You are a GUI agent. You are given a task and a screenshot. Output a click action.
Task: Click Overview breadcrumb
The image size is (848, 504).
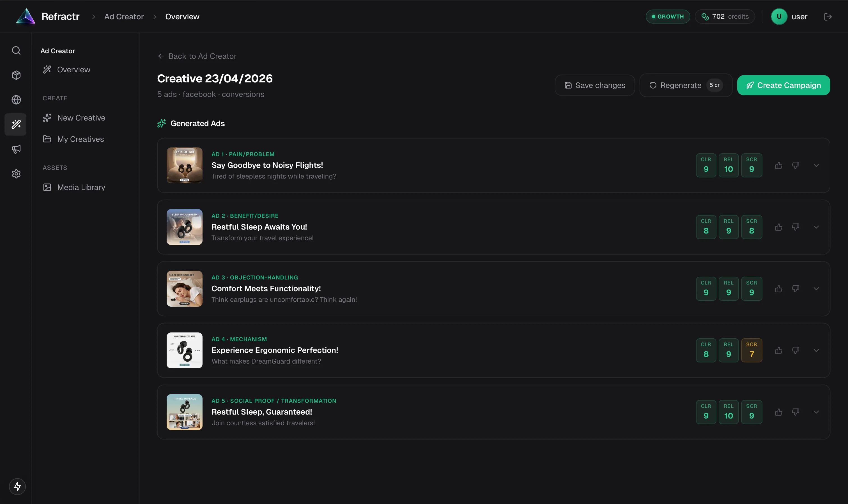pos(182,17)
